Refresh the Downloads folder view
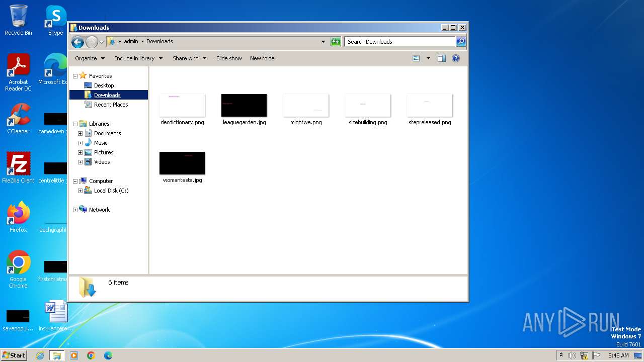The image size is (644, 362). coord(336,42)
